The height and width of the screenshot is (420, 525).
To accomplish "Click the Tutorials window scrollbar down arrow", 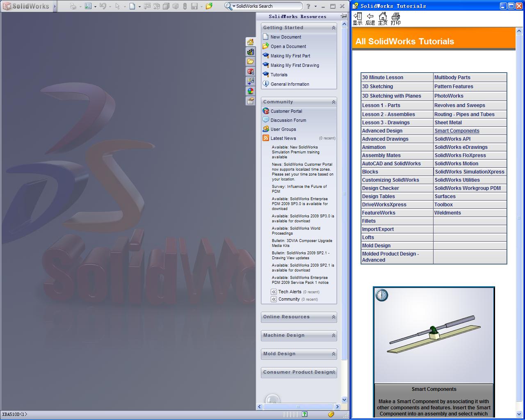I will (x=519, y=413).
